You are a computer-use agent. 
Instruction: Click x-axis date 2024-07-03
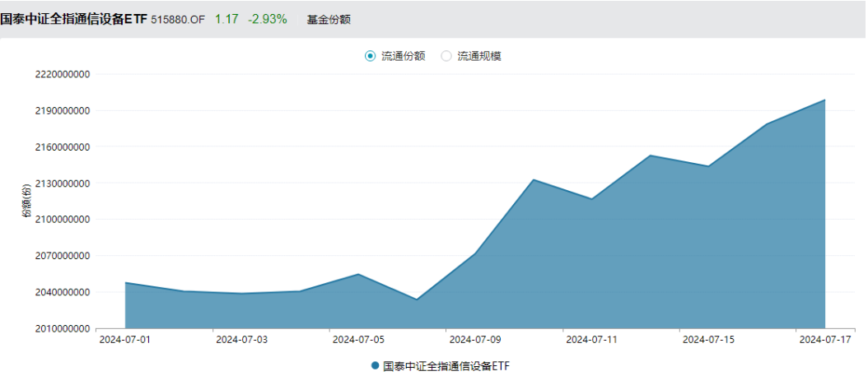click(x=241, y=340)
